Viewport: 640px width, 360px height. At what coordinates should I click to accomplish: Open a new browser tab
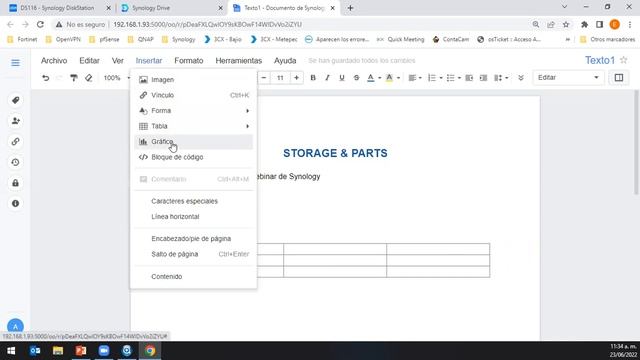tap(350, 8)
